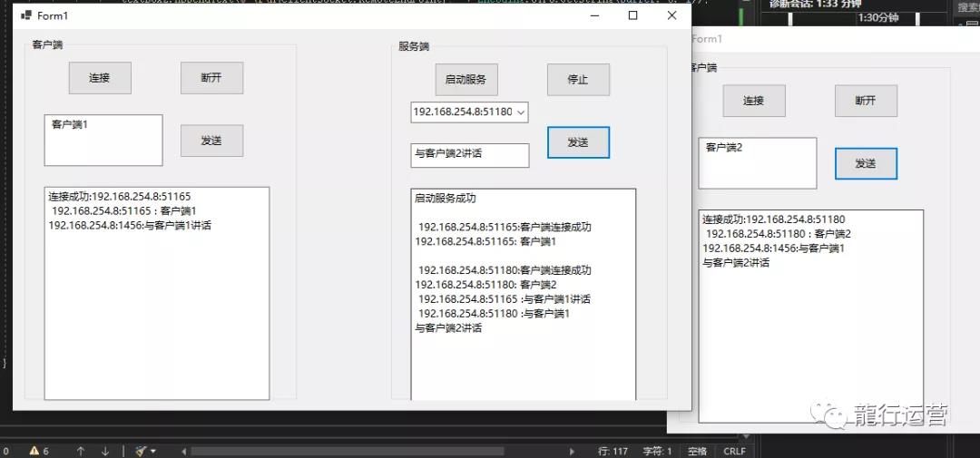Click the 空格 indicator in status bar
This screenshot has height=458, width=980.
click(698, 451)
